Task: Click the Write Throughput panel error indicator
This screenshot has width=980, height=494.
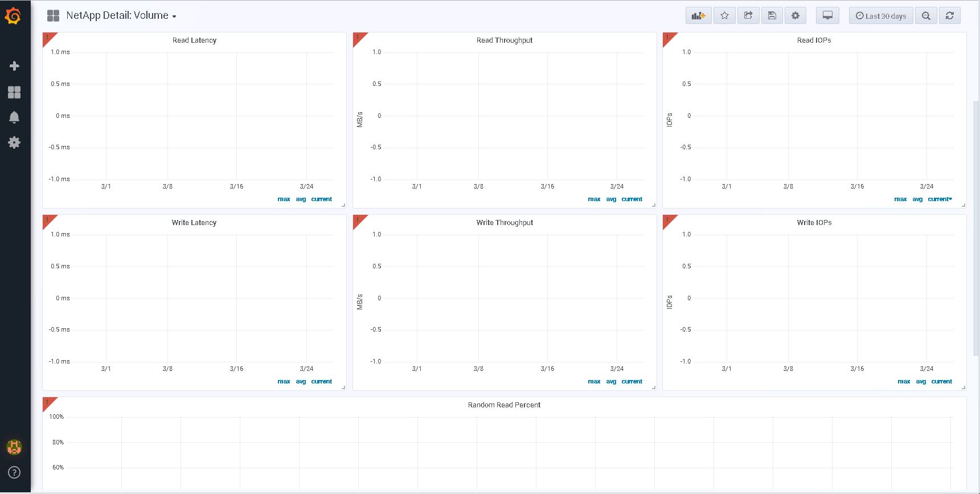Action: click(358, 220)
